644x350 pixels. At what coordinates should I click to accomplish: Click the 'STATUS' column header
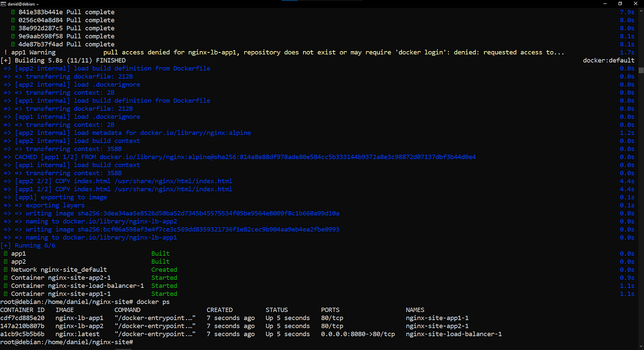coord(277,310)
